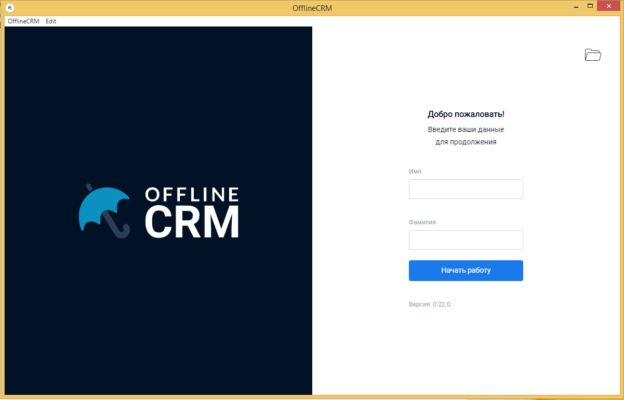This screenshot has height=400, width=624.
Task: Click the Фамилия field label
Action: pyautogui.click(x=422, y=222)
